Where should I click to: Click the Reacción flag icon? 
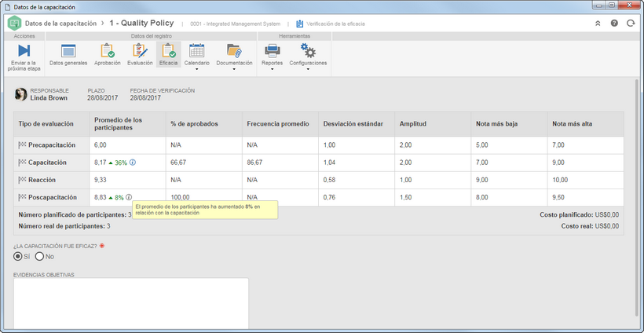22,180
